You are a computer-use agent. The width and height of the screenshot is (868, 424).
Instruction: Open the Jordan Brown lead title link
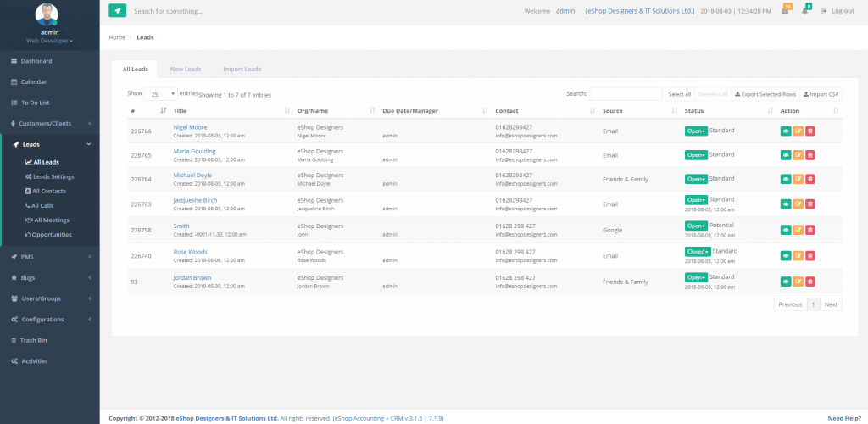coord(192,277)
